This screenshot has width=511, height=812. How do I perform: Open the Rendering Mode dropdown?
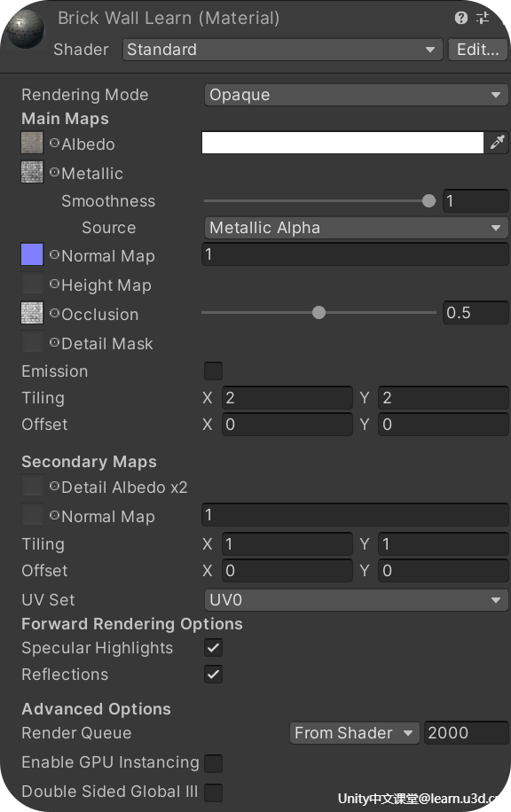(356, 95)
